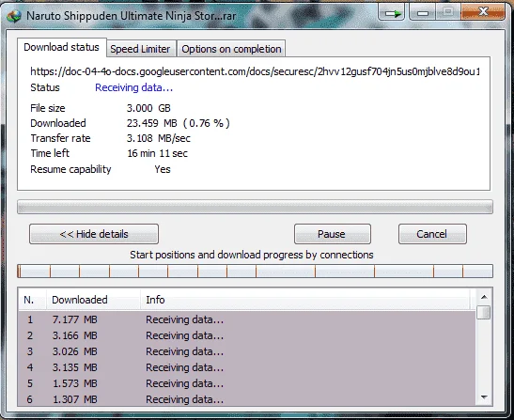This screenshot has width=514, height=420.
Task: Select connection row 2 with 3.166 MB
Action: (246, 335)
